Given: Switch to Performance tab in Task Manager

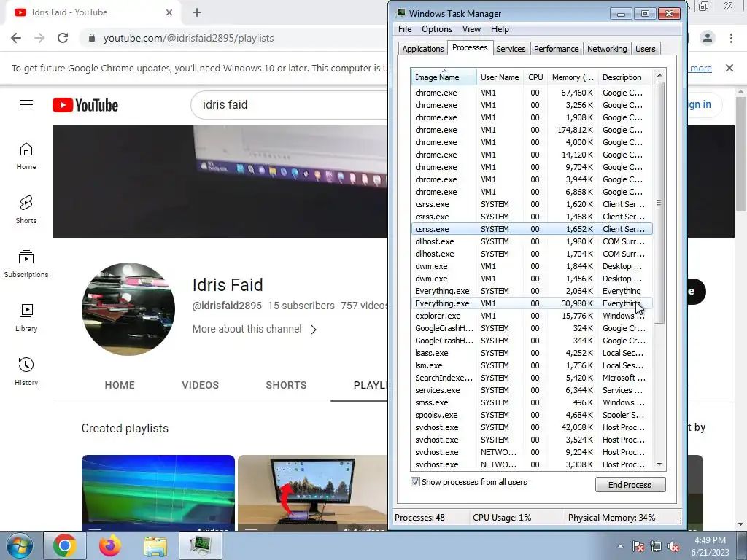Looking at the screenshot, I should (556, 49).
